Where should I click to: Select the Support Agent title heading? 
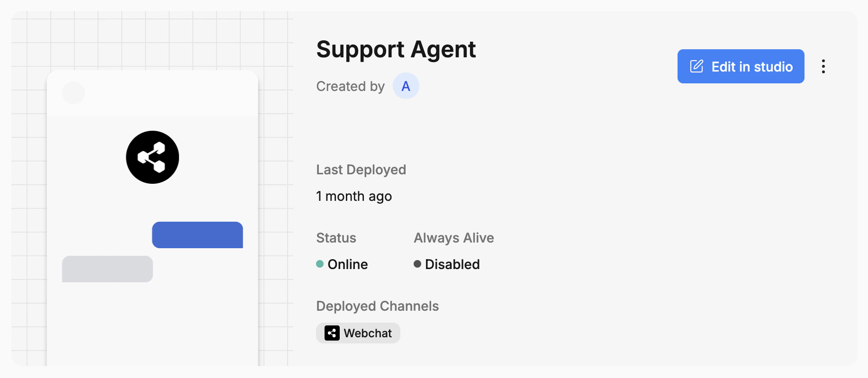point(396,49)
